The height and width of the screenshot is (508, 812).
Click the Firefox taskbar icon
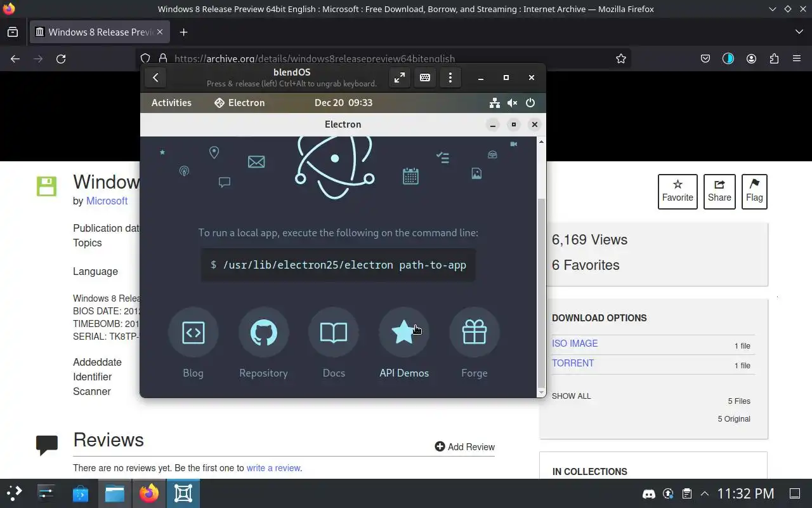(x=149, y=493)
